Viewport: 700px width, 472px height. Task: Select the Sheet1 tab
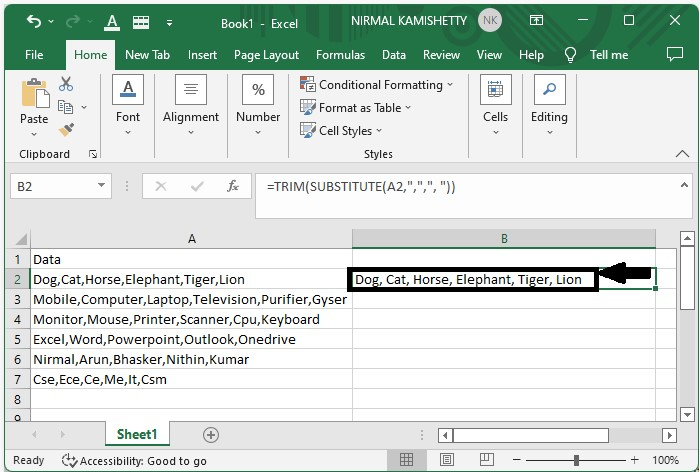coord(137,434)
